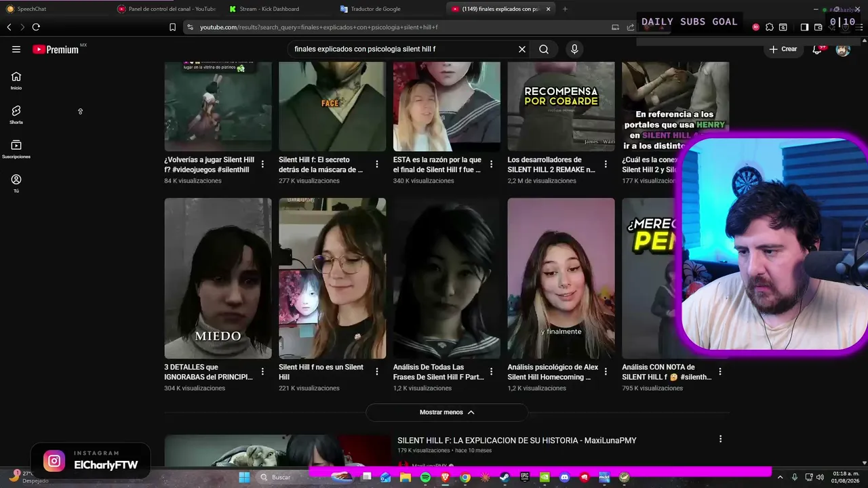Open 'ESTA es la razón por la que el final' title
The image size is (868, 488).
coord(437,165)
